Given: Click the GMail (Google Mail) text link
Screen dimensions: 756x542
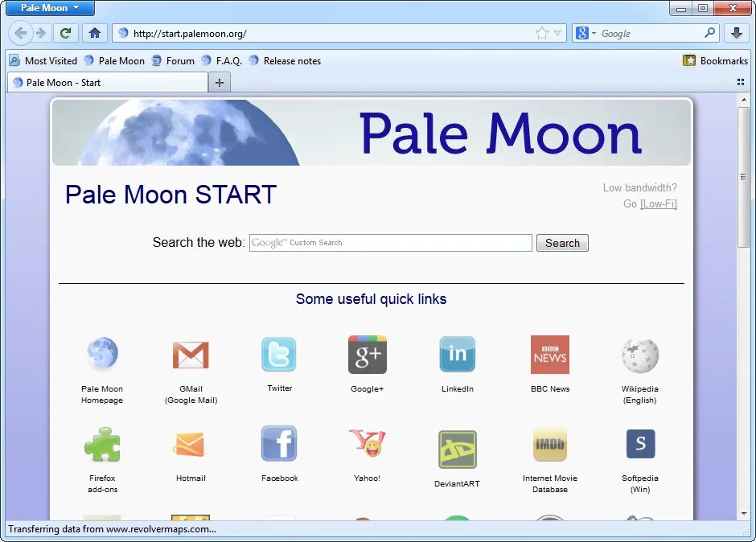Looking at the screenshot, I should pos(191,395).
